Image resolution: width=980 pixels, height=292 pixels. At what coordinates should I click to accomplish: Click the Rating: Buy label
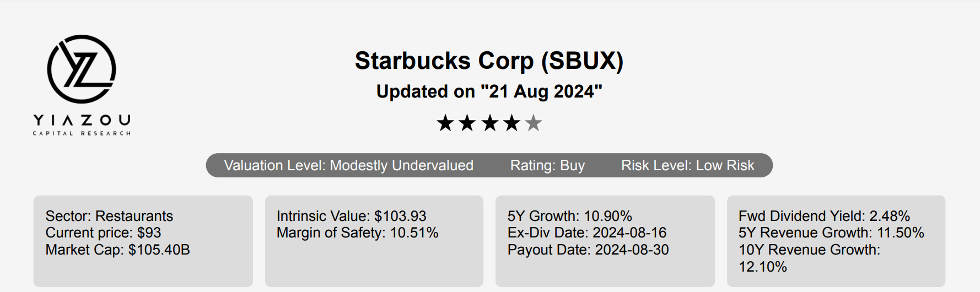tap(547, 165)
